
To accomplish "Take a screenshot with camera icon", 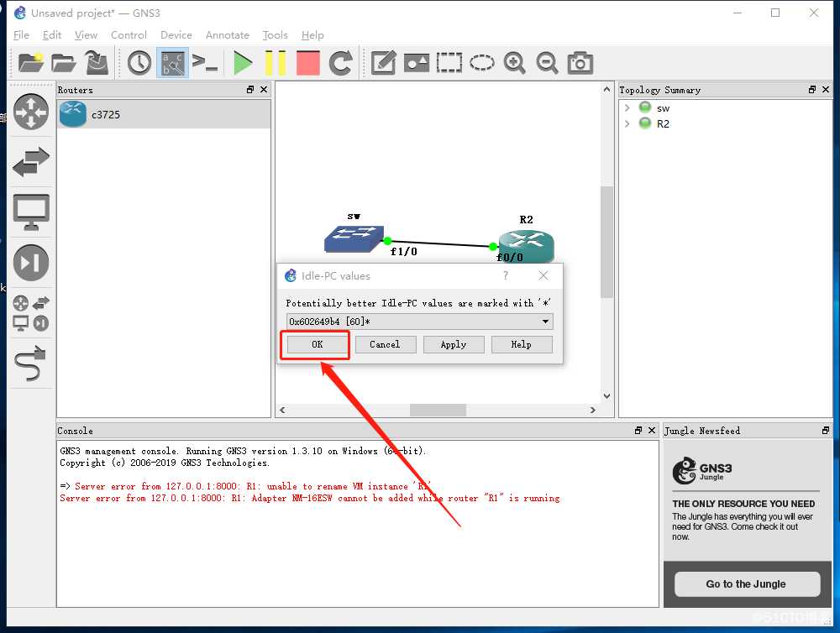I will (580, 63).
